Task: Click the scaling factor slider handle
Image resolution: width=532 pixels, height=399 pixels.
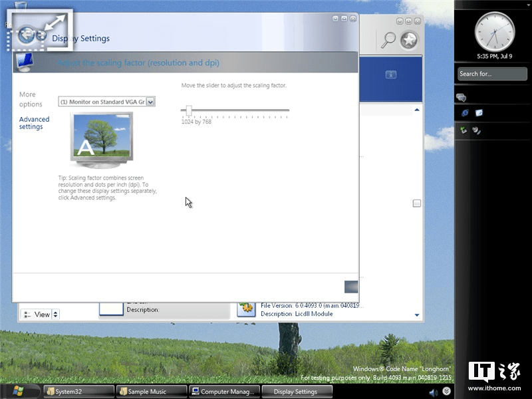Action: 188,111
